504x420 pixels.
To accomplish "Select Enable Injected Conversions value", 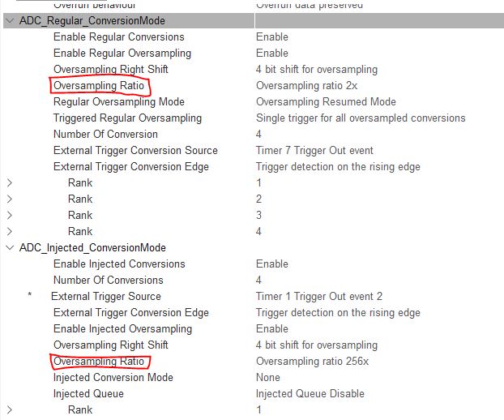I will tap(272, 264).
